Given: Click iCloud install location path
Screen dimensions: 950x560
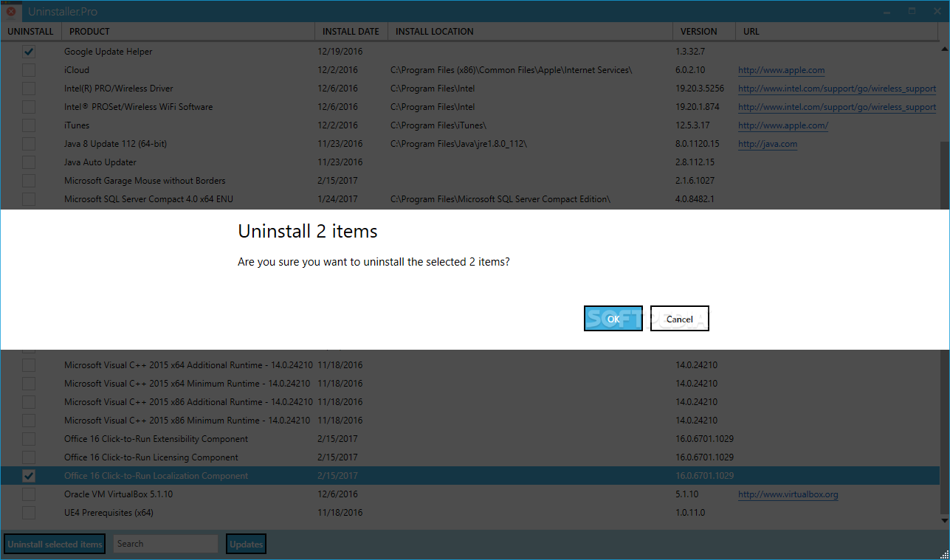Looking at the screenshot, I should (511, 70).
